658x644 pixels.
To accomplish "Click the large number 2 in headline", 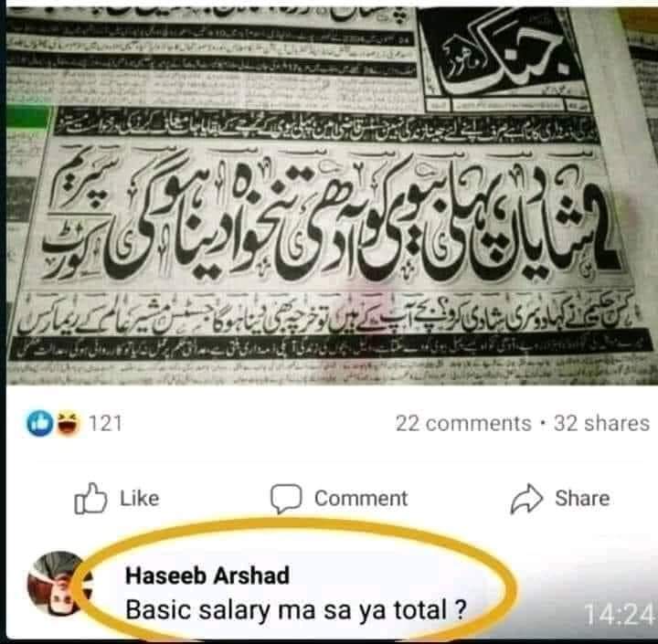I will point(600,235).
